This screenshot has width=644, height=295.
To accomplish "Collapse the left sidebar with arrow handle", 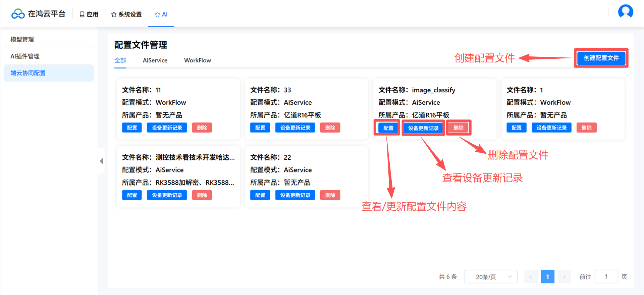I will pos(101,161).
